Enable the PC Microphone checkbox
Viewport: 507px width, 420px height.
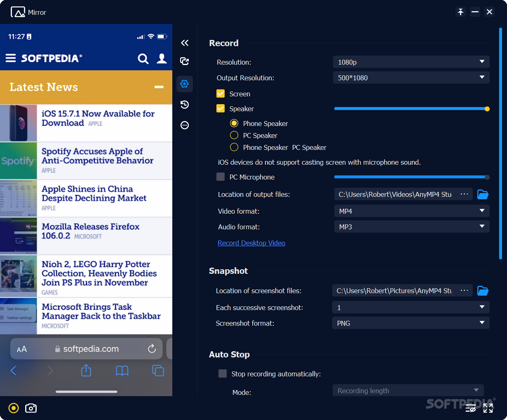point(221,177)
